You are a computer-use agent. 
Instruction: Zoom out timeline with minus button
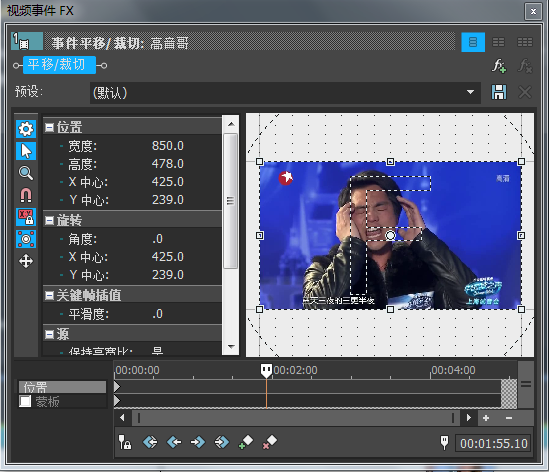tap(509, 418)
